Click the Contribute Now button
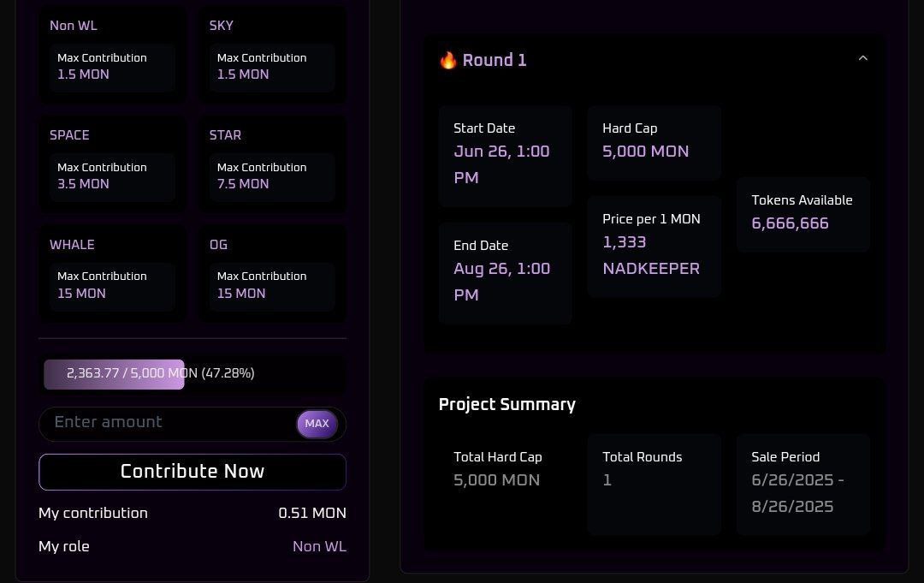 (192, 471)
